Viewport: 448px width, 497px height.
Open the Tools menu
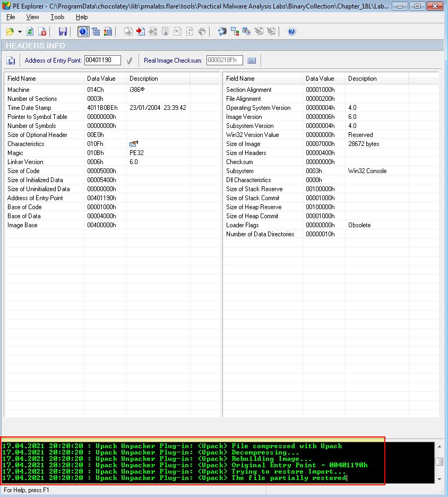point(57,17)
